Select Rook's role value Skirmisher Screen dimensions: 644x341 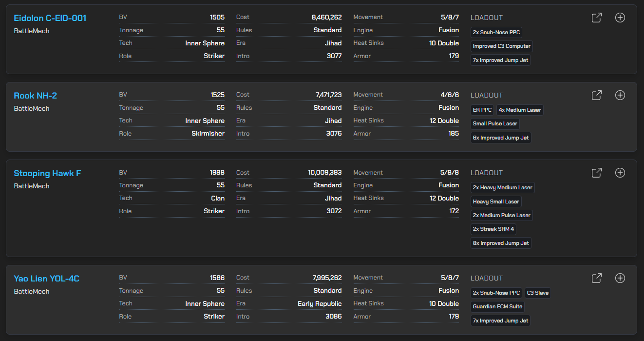[x=208, y=133]
